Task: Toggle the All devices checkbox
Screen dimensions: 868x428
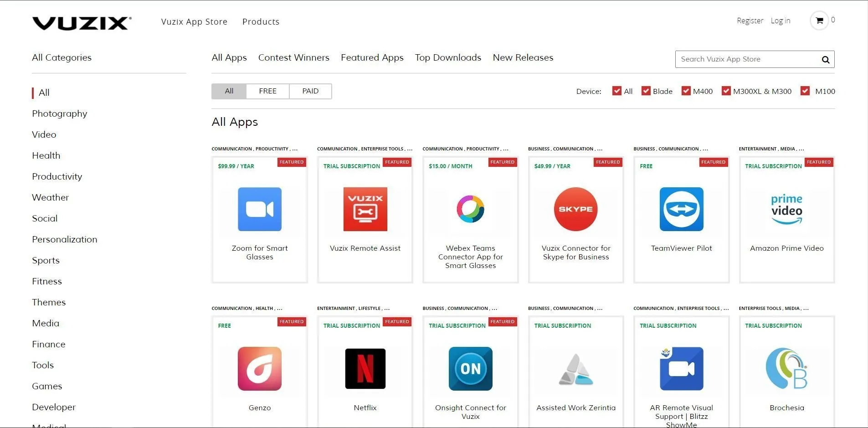Action: click(x=617, y=91)
